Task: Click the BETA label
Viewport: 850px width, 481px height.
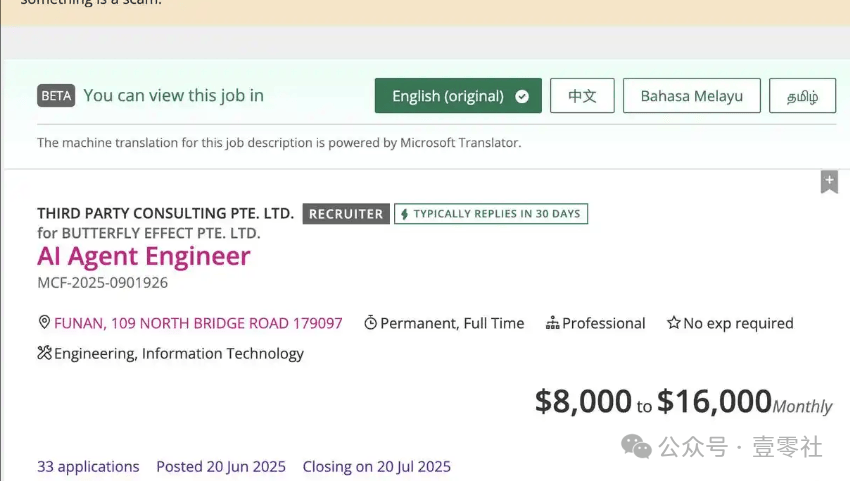Action: [56, 96]
